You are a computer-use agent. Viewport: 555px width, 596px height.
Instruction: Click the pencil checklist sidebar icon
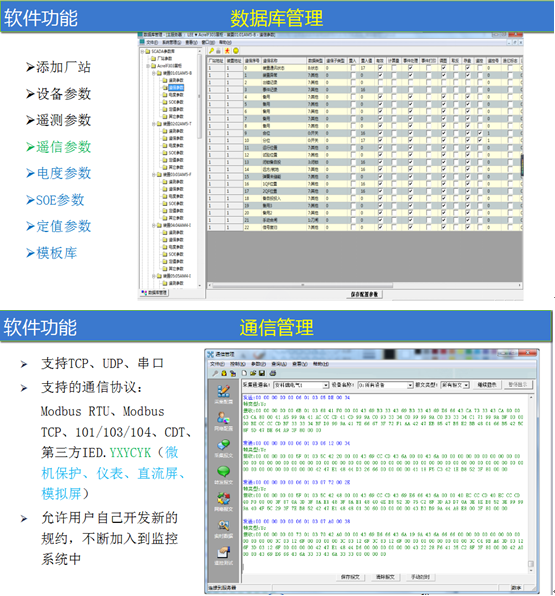224,391
